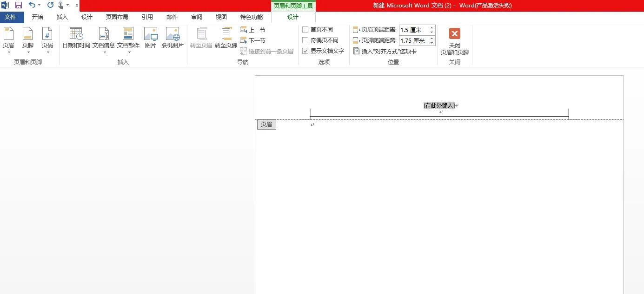Click the 1.75 厘米 footer distance field
Screen dimensions: 644x294
click(x=414, y=41)
